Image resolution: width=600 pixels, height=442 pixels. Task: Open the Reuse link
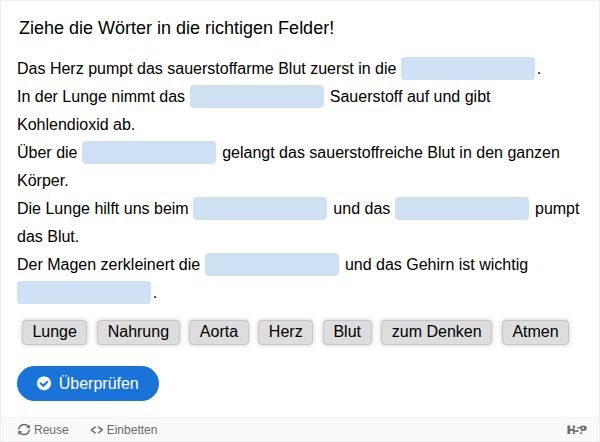(44, 430)
